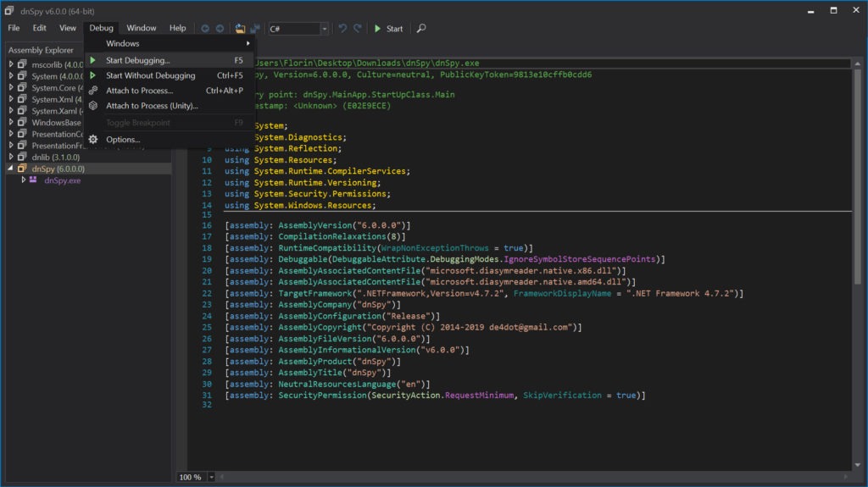Open the Edit menu
Screen dimensions: 868x487
tap(39, 28)
